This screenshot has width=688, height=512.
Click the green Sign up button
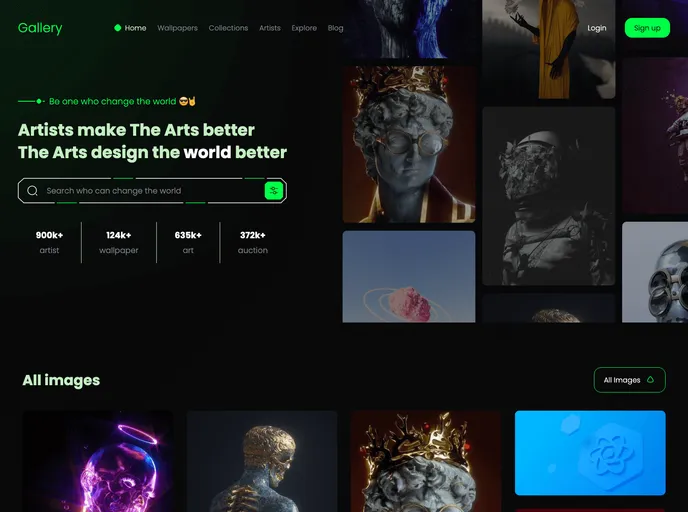point(647,28)
